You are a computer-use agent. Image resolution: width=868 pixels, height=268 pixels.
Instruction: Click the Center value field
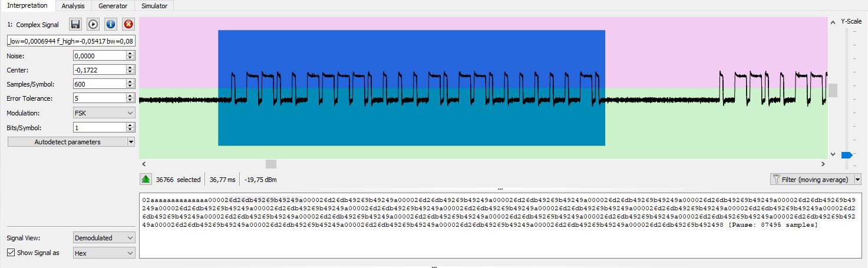point(100,70)
